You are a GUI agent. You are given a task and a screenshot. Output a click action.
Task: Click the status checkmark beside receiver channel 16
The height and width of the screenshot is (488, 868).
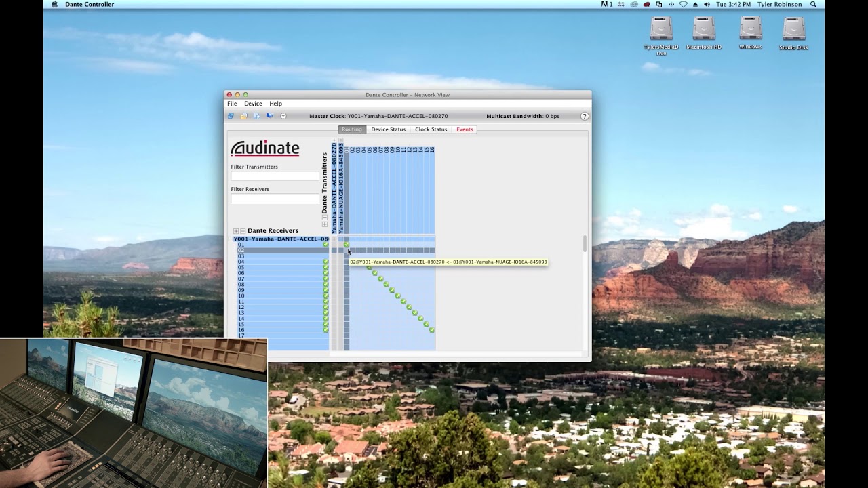click(x=325, y=330)
